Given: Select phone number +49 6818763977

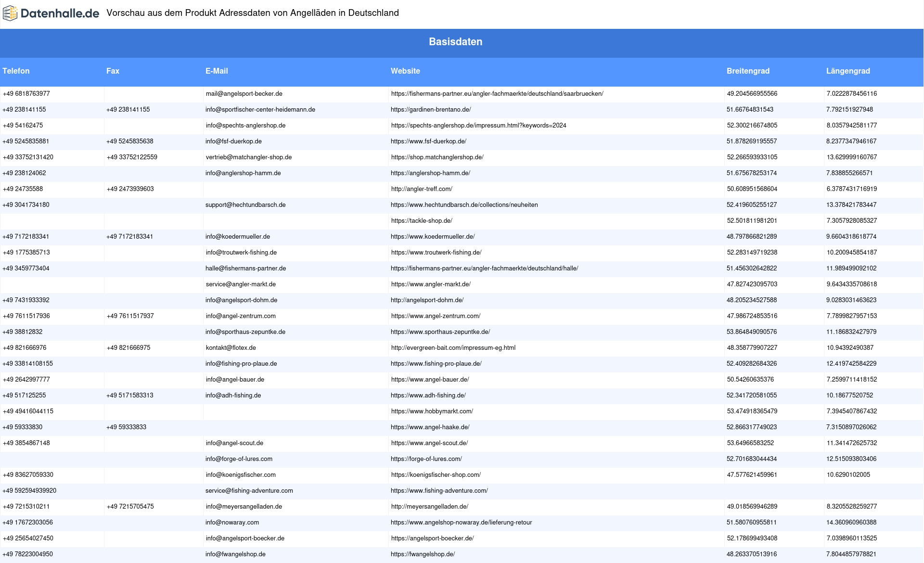Looking at the screenshot, I should [26, 94].
